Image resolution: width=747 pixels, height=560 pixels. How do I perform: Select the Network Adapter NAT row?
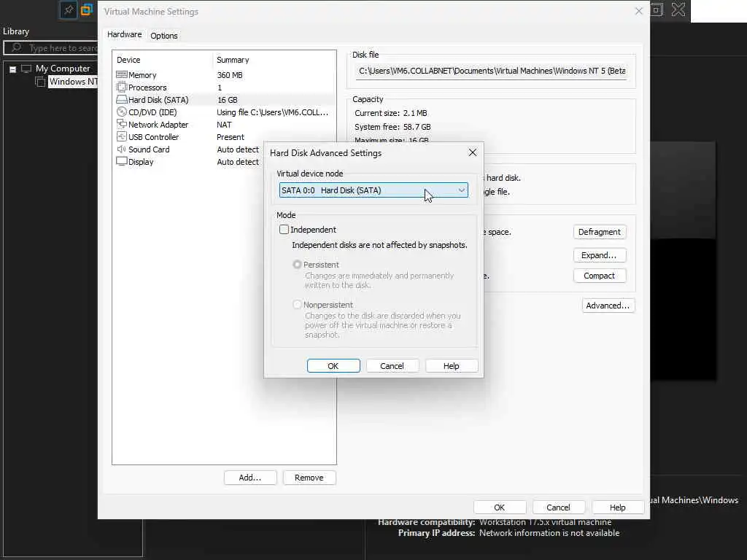pyautogui.click(x=224, y=125)
